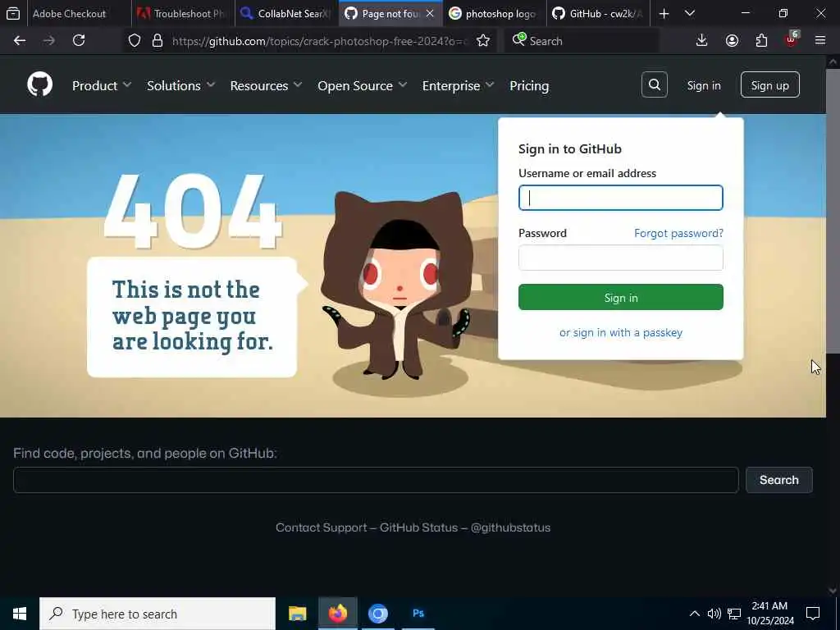Viewport: 840px width, 630px height.
Task: Open the notification center icon
Action: coord(813,614)
